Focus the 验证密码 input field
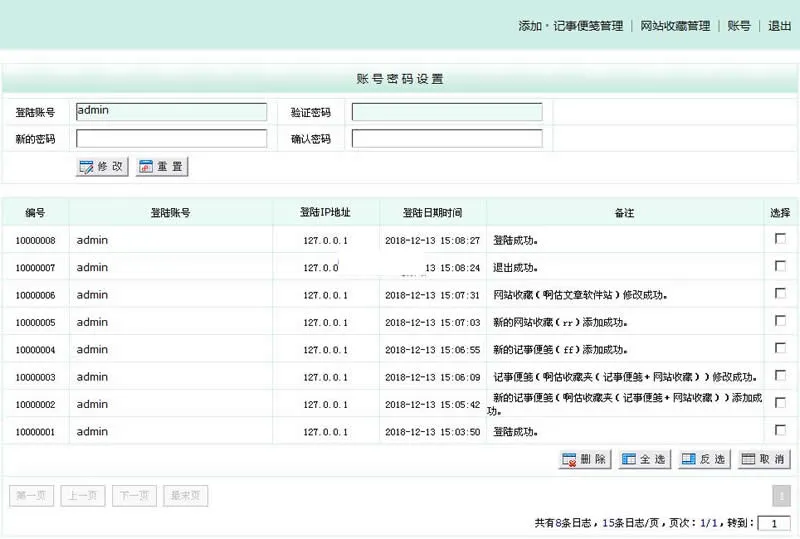 [447, 112]
